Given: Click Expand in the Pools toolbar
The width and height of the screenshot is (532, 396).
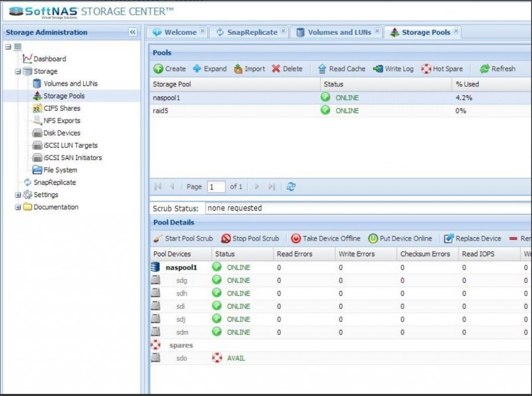Looking at the screenshot, I should point(210,69).
